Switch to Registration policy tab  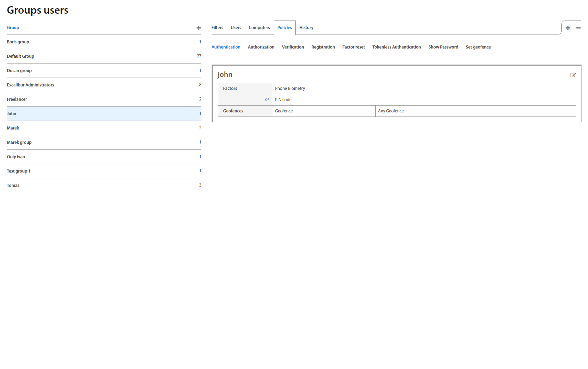pyautogui.click(x=323, y=47)
